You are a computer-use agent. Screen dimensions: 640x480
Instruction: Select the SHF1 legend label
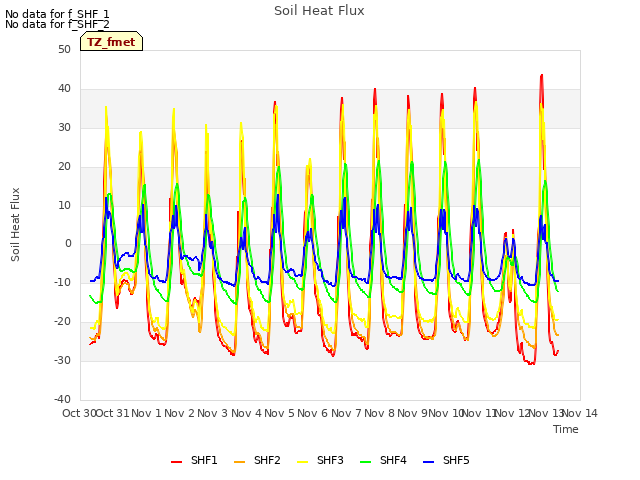tap(204, 460)
